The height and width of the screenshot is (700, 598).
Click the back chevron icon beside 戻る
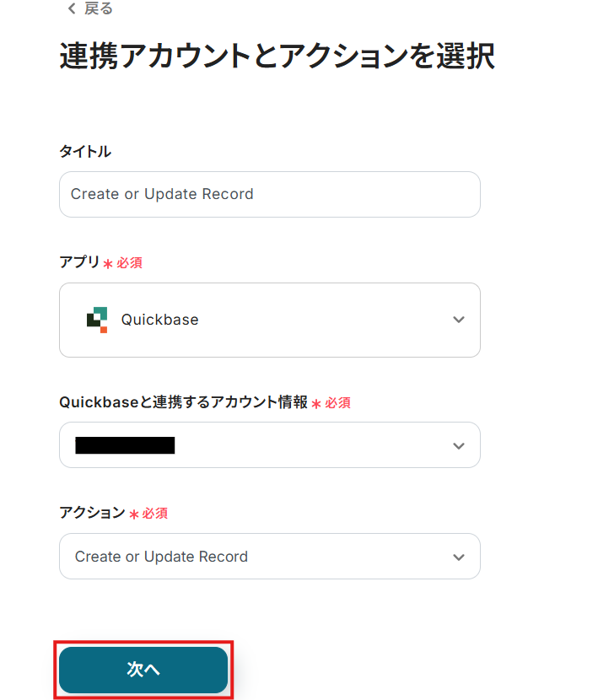(71, 8)
